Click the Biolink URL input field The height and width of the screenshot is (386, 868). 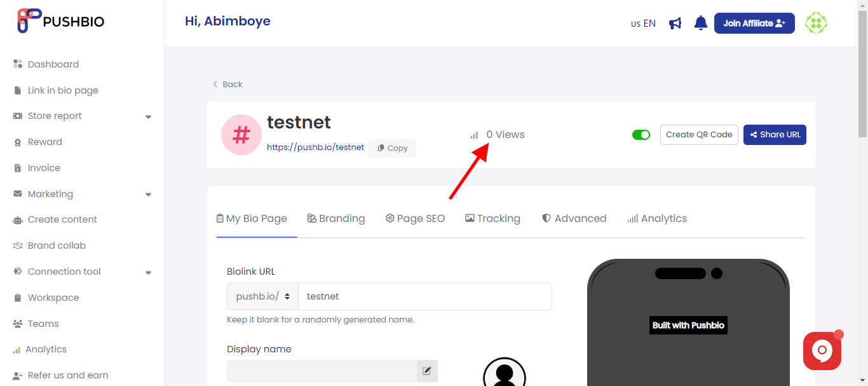425,296
